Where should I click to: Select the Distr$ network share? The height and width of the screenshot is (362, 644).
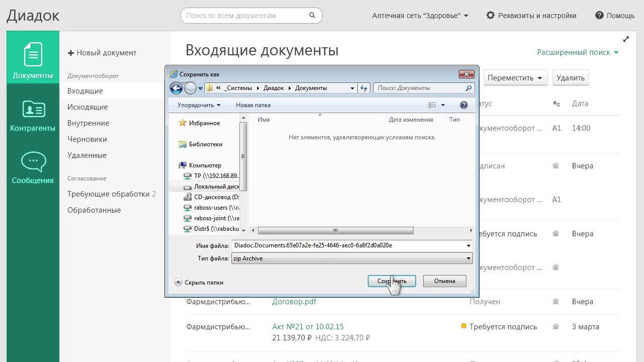pyautogui.click(x=211, y=229)
